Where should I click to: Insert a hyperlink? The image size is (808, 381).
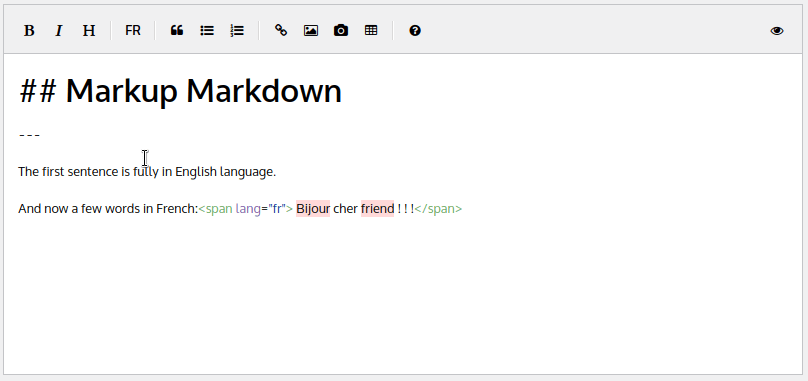pyautogui.click(x=281, y=31)
